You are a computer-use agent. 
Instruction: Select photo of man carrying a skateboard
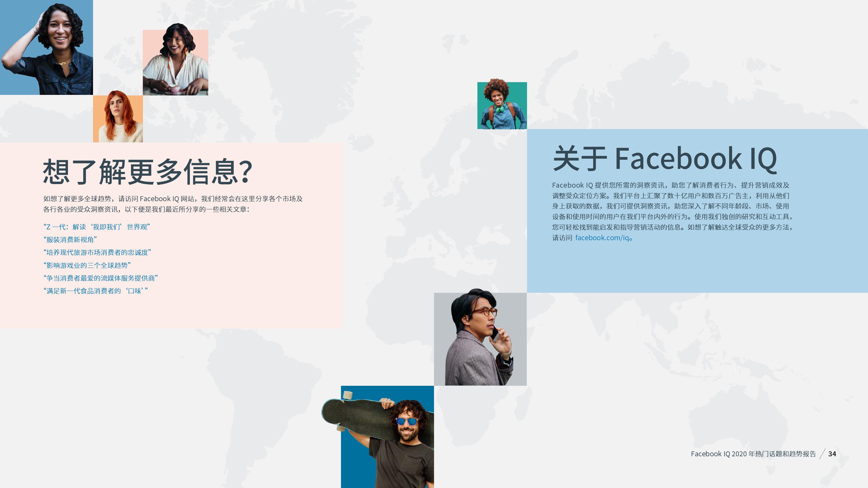pos(387,437)
